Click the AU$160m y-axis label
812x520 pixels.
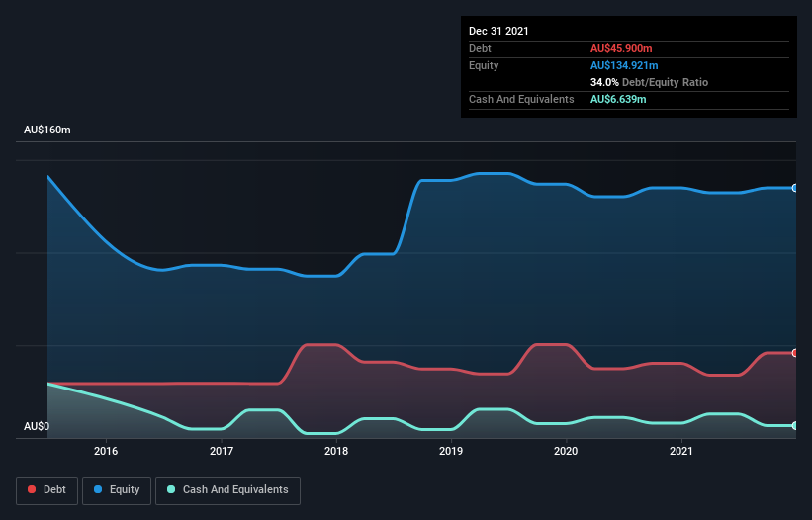(47, 130)
